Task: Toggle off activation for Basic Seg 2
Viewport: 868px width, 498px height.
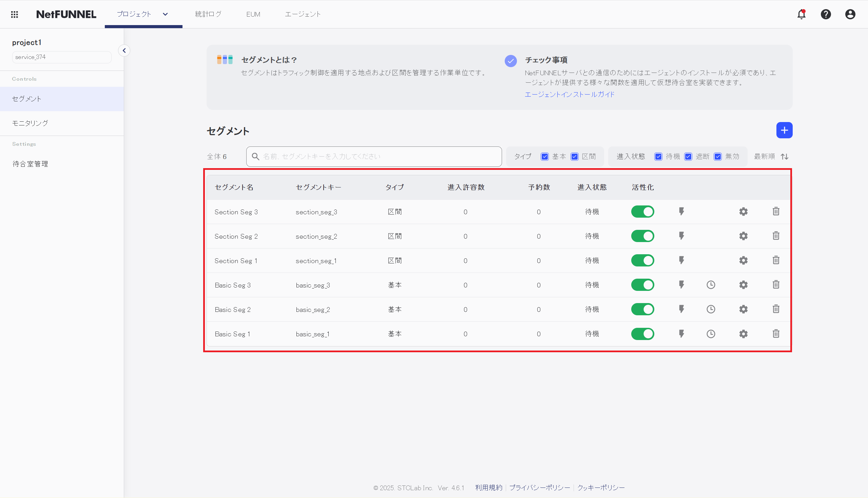Action: click(642, 309)
